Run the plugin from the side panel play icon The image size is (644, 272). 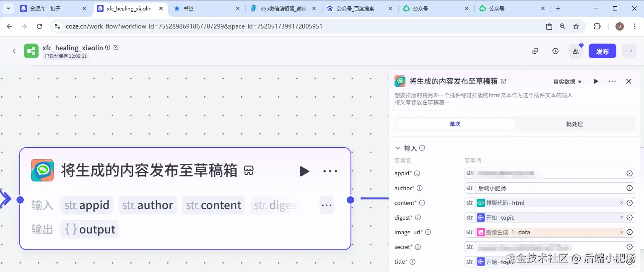(x=596, y=81)
